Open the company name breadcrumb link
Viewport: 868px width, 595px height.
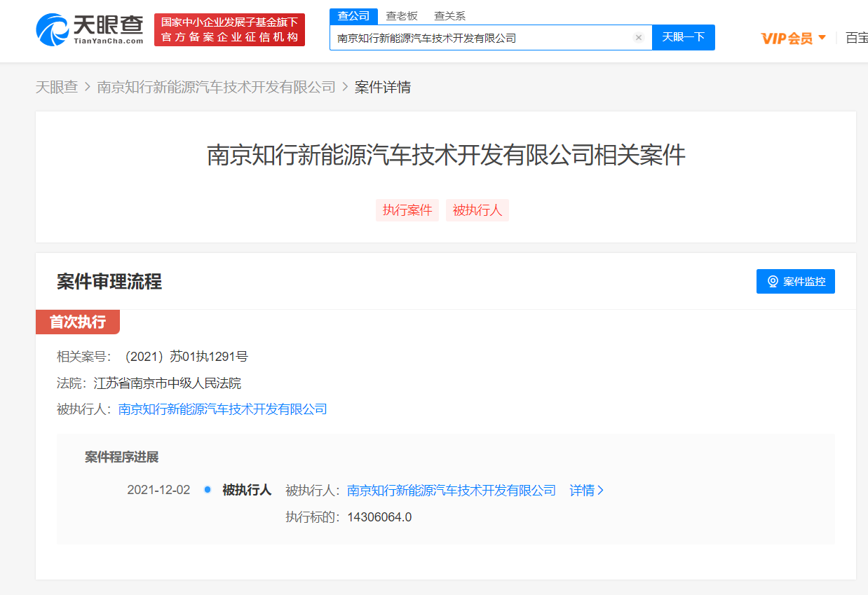pyautogui.click(x=217, y=87)
